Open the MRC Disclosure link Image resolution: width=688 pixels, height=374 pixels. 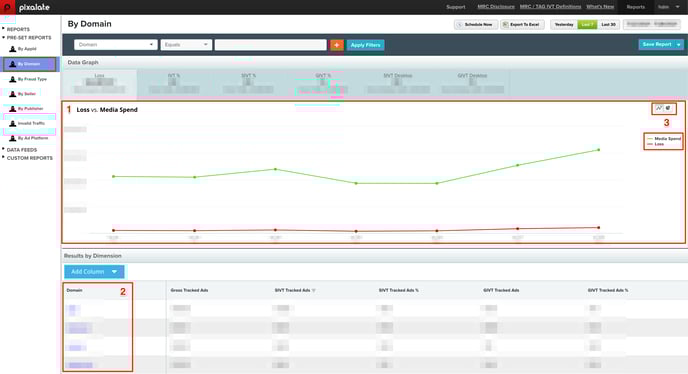(x=496, y=7)
